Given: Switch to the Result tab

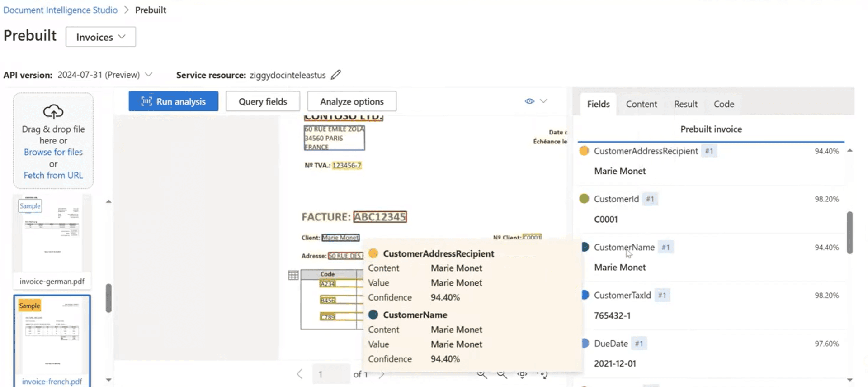Looking at the screenshot, I should pos(685,104).
